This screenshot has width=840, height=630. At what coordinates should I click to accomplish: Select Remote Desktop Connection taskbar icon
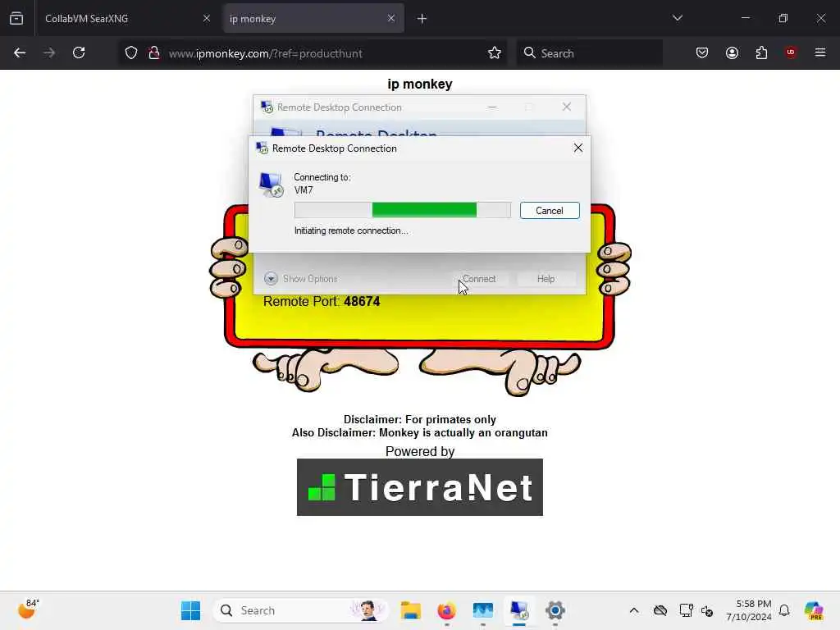[518, 610]
